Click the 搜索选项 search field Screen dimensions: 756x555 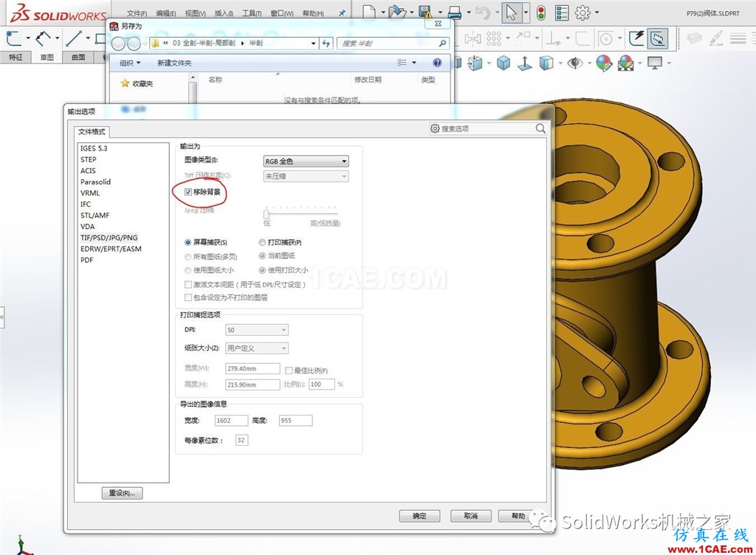[x=488, y=128]
